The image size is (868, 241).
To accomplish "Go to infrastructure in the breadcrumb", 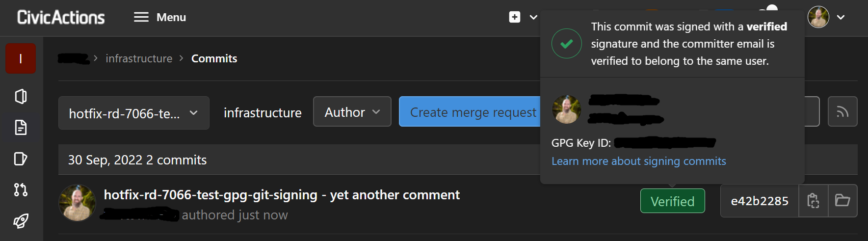I will pyautogui.click(x=139, y=58).
